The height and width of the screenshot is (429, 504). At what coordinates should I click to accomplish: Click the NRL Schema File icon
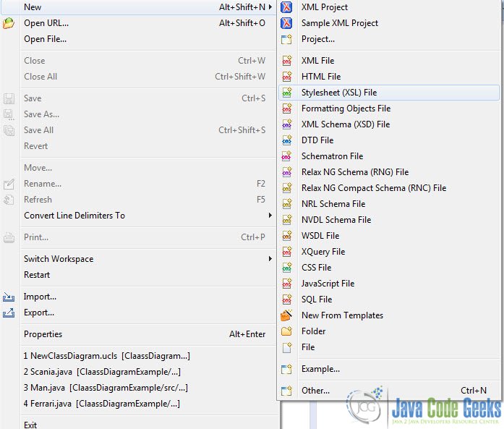(286, 204)
